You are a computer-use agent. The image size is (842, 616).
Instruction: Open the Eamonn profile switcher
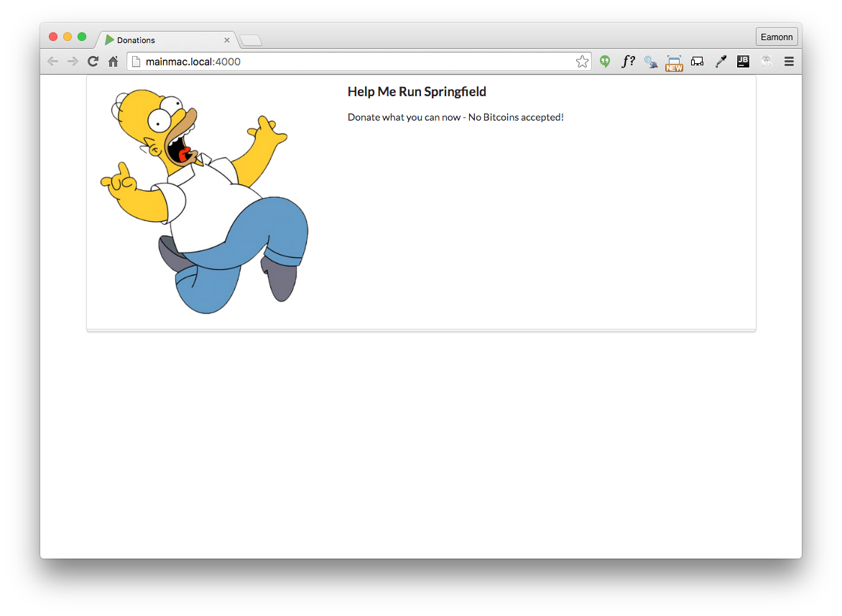777,37
